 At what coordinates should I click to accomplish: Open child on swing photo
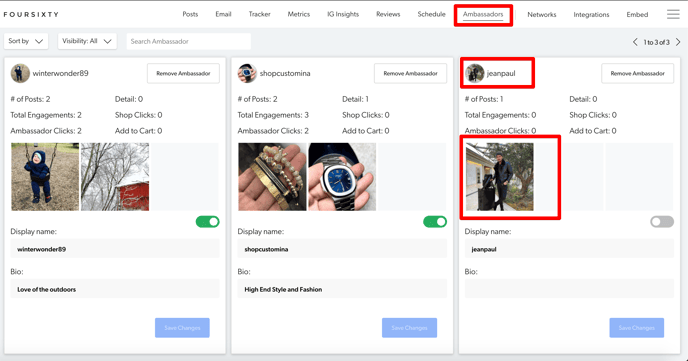[x=45, y=177]
